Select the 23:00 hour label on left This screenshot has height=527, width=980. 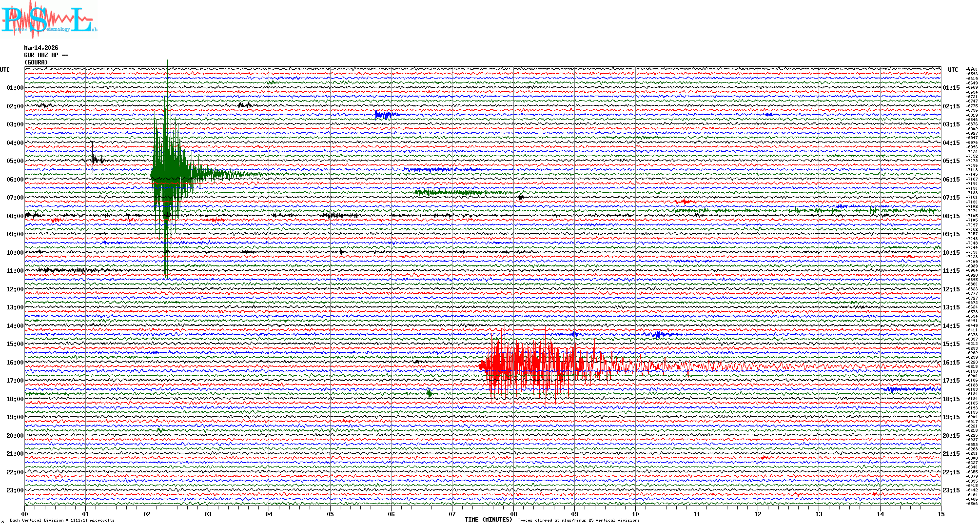click(x=15, y=490)
